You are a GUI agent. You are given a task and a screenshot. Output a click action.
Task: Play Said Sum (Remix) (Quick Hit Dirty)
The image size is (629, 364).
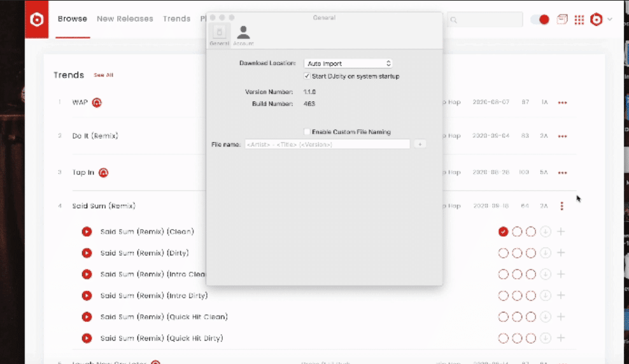pos(87,338)
